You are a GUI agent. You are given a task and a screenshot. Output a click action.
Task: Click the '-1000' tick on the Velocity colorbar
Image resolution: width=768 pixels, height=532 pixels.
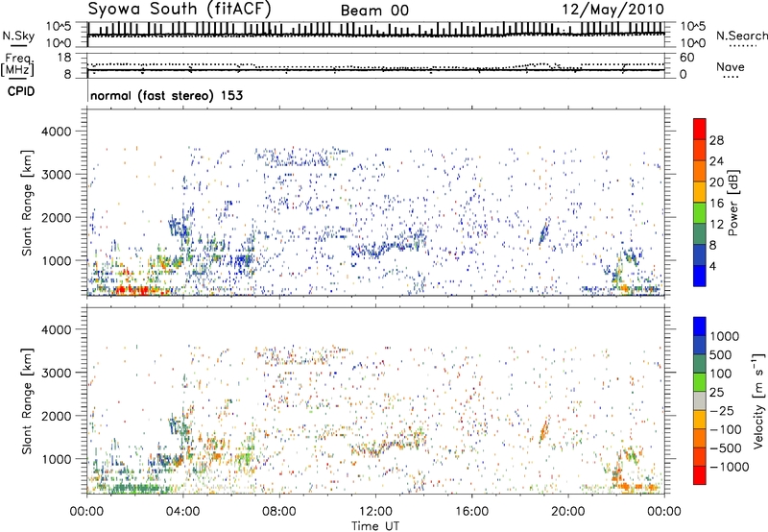pyautogui.click(x=730, y=467)
